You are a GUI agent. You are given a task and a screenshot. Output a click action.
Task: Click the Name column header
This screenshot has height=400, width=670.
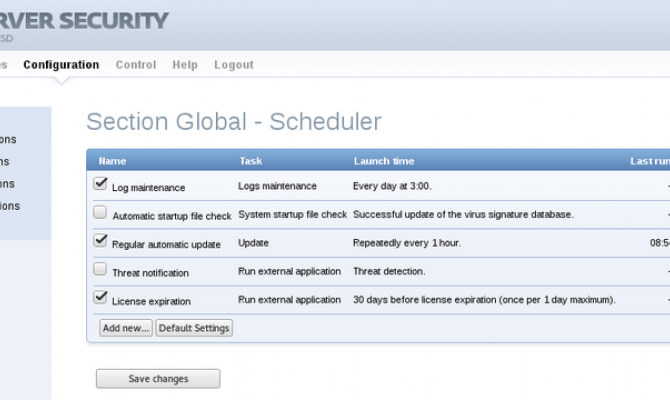tap(112, 161)
